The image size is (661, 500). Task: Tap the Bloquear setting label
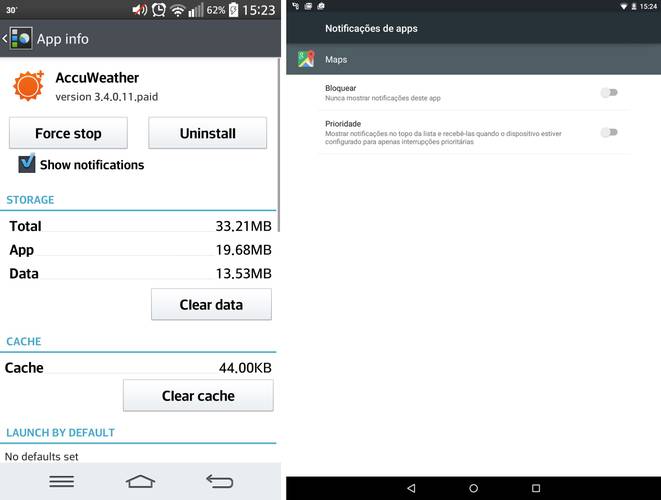(x=341, y=88)
